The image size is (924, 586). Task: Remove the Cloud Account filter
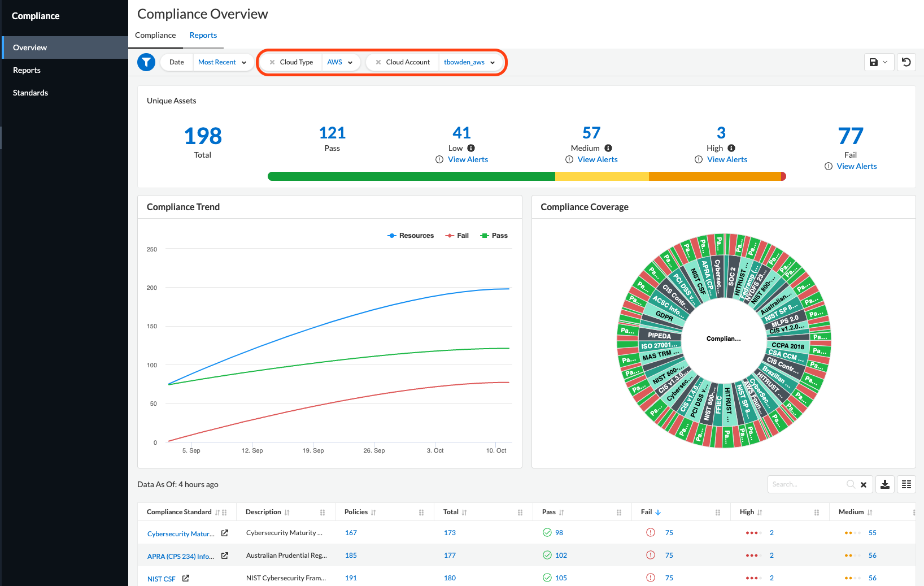point(378,62)
